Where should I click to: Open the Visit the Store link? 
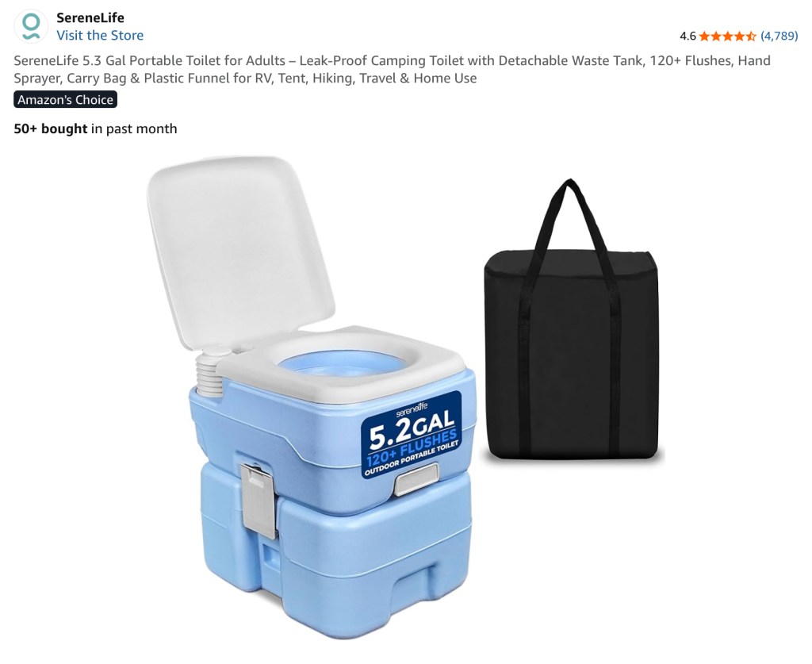pyautogui.click(x=100, y=35)
